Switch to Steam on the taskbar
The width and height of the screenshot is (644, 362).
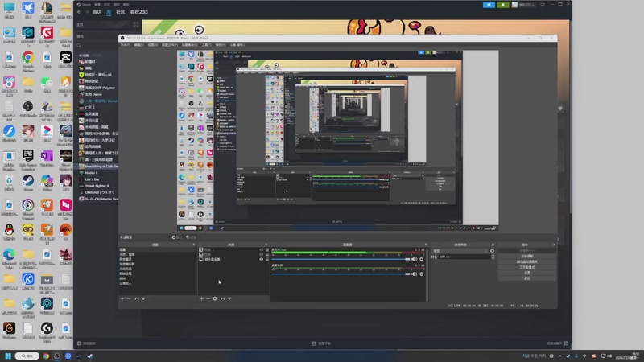point(89,356)
